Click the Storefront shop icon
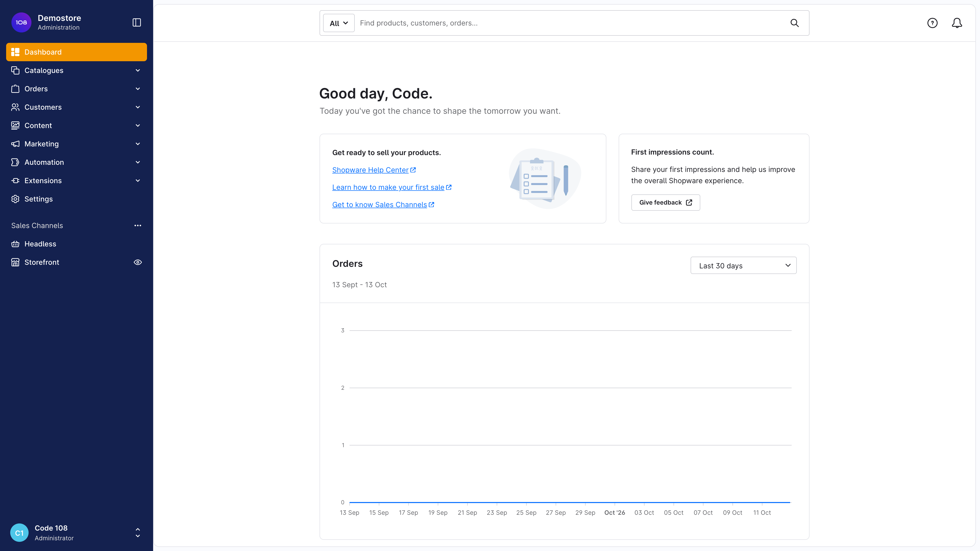This screenshot has height=551, width=980. click(15, 262)
